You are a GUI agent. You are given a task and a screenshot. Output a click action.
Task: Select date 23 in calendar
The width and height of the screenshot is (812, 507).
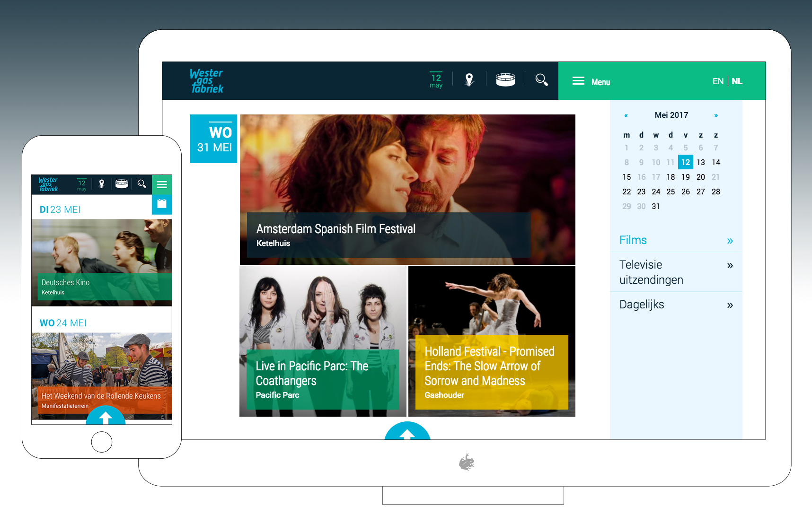[641, 192]
